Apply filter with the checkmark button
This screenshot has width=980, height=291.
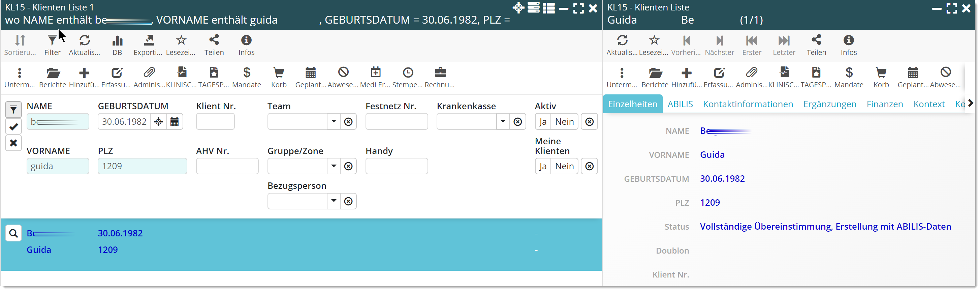13,126
